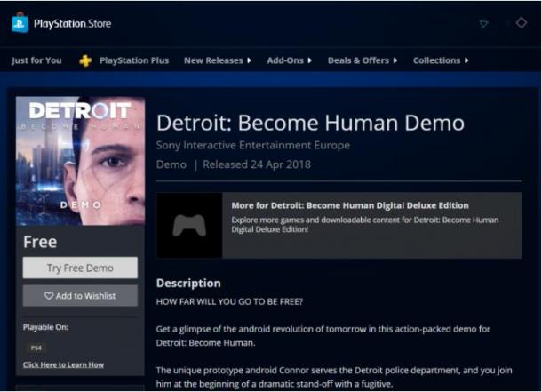Open the Add-Ons menu item

[x=285, y=60]
